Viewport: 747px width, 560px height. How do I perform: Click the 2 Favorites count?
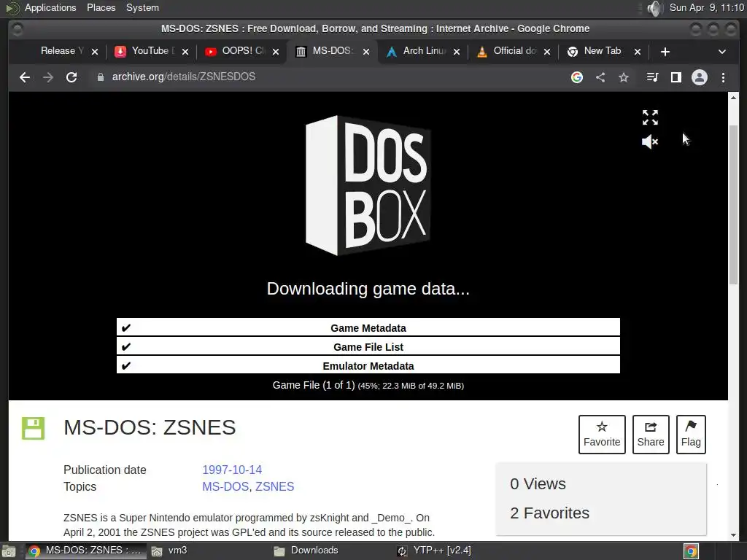click(x=550, y=513)
